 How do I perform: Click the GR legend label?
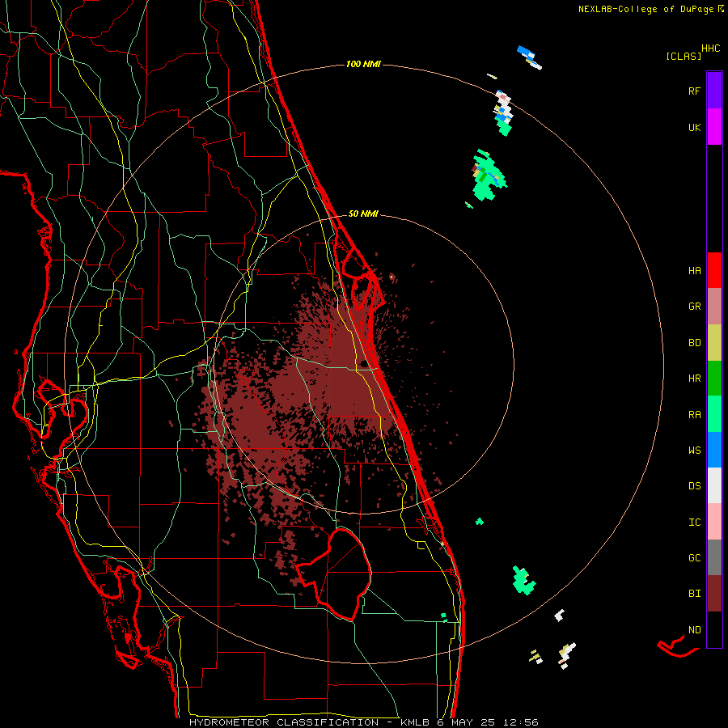694,307
